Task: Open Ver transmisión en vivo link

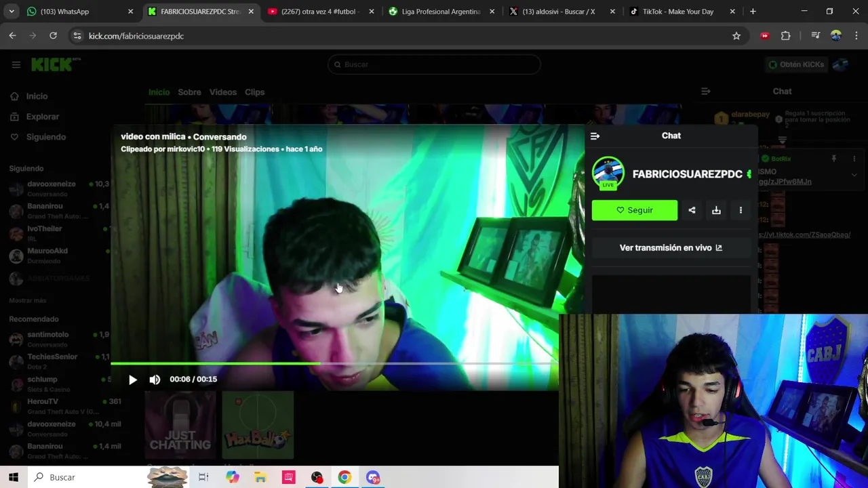Action: click(671, 247)
